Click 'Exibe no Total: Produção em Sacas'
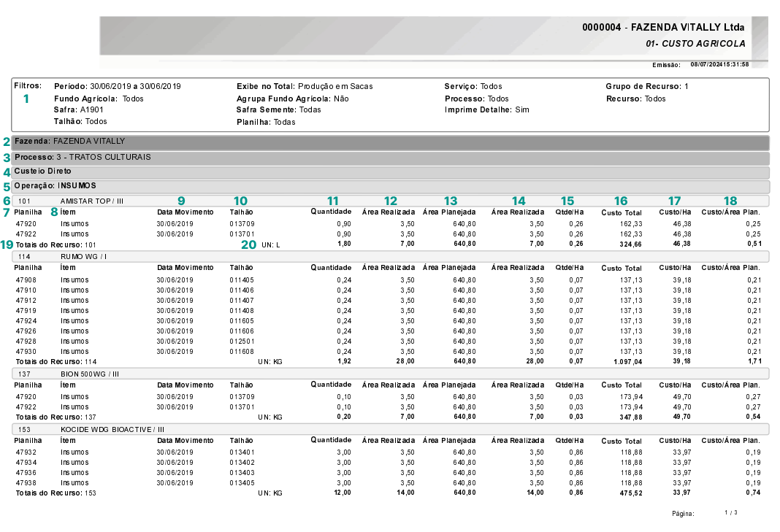780x532 pixels. 305,87
